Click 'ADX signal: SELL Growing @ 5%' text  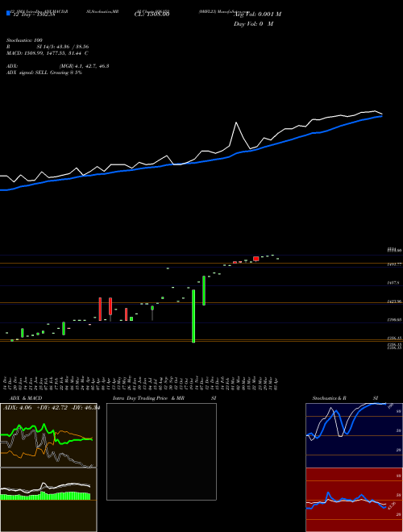click(44, 73)
